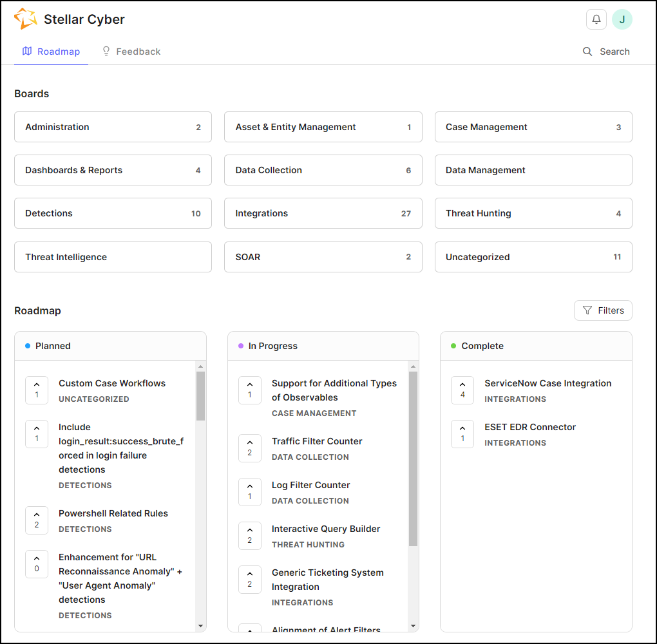Image resolution: width=657 pixels, height=644 pixels.
Task: Open Support for Additional Types of Observables
Action: pyautogui.click(x=334, y=390)
